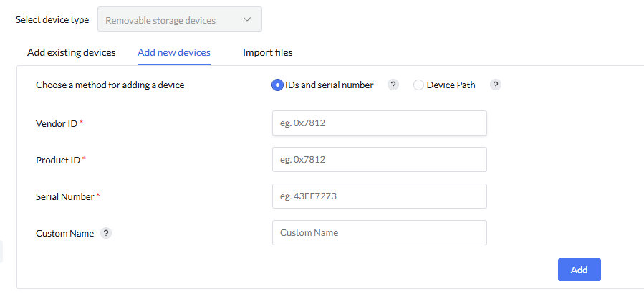Click the Serial Number field label
The height and width of the screenshot is (294, 644).
[x=65, y=196]
